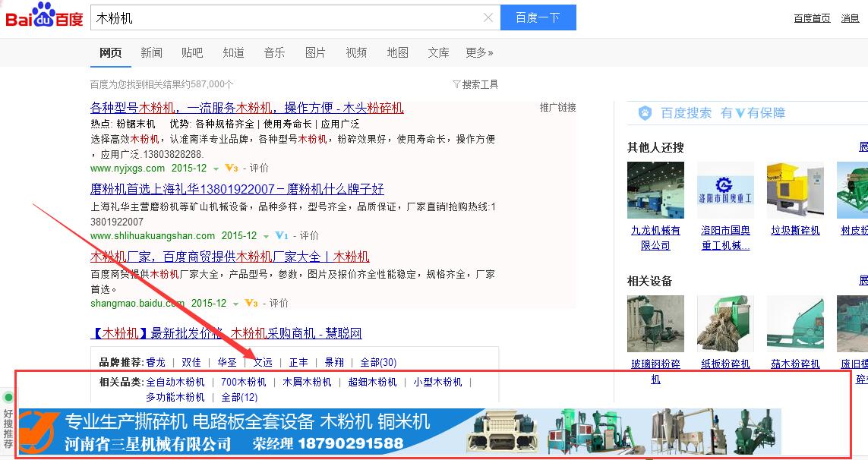Expand dropdown arrow next to www.nyjxgs.com
This screenshot has width=868, height=460.
pyautogui.click(x=216, y=169)
